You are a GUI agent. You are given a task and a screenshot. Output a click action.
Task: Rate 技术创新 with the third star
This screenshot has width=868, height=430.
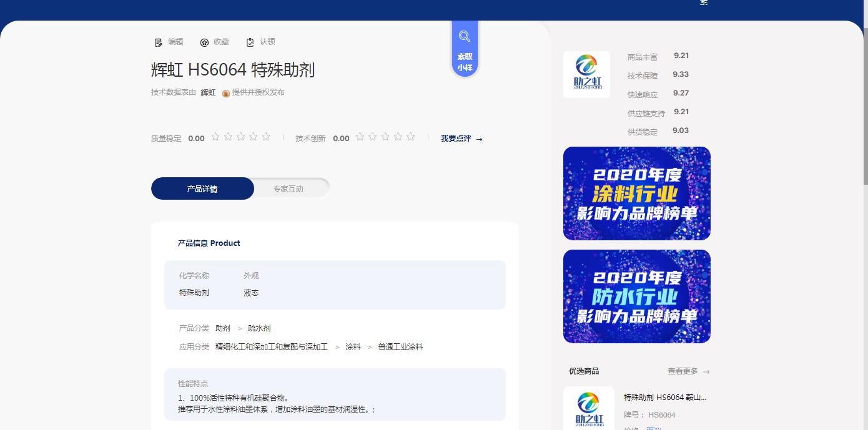tap(385, 137)
